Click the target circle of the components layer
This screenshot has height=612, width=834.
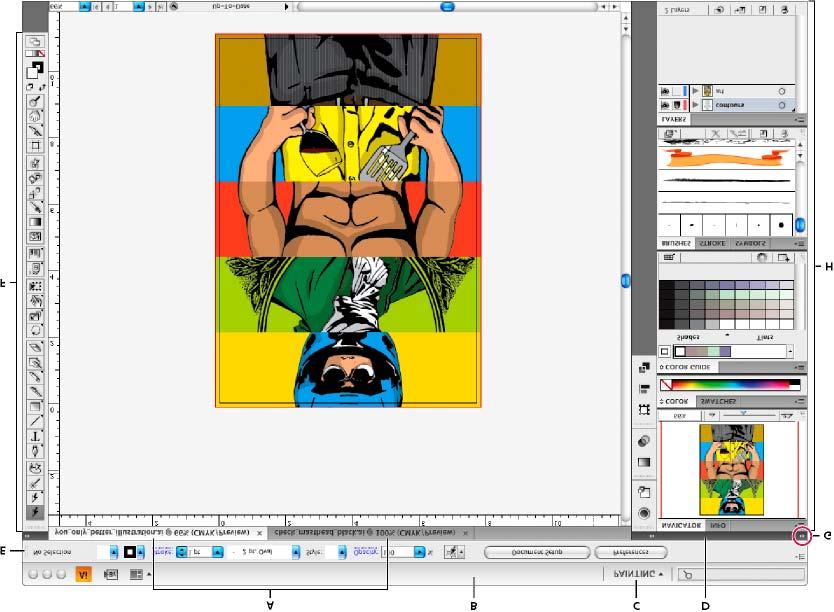click(x=781, y=105)
